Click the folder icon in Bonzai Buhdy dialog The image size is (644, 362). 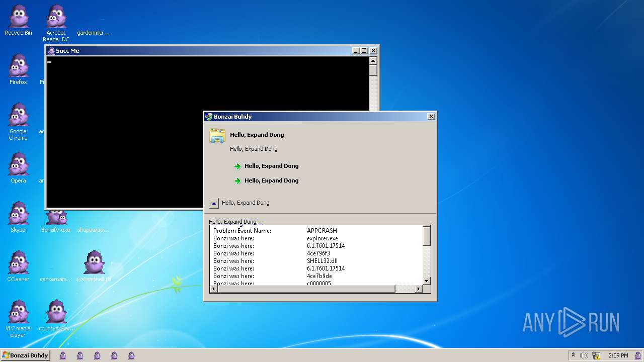217,136
